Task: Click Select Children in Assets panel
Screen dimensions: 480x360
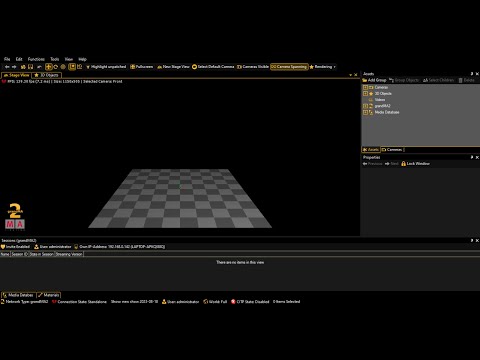Action: [x=438, y=80]
